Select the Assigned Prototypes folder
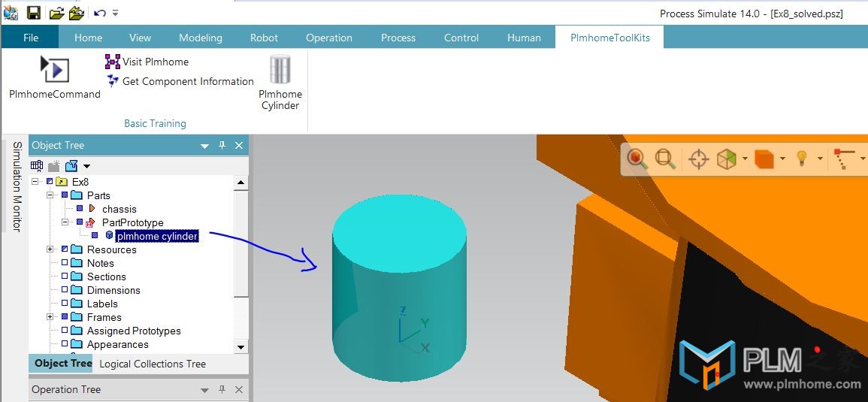 134,331
